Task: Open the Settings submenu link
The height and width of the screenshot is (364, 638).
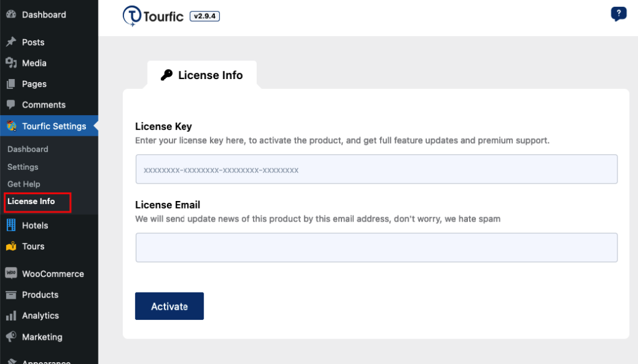Action: pos(23,167)
